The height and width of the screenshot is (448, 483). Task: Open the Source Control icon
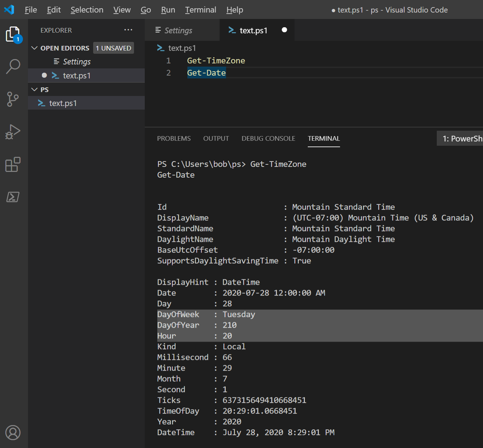pyautogui.click(x=13, y=99)
